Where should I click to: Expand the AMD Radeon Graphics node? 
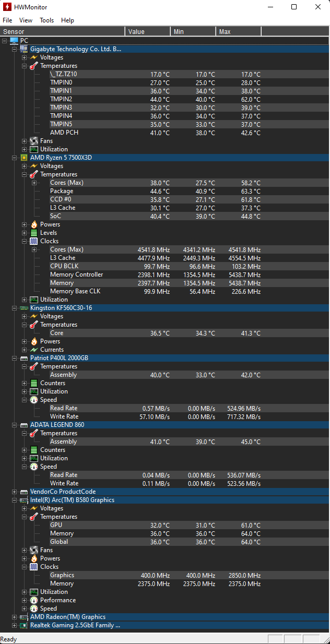point(15,617)
